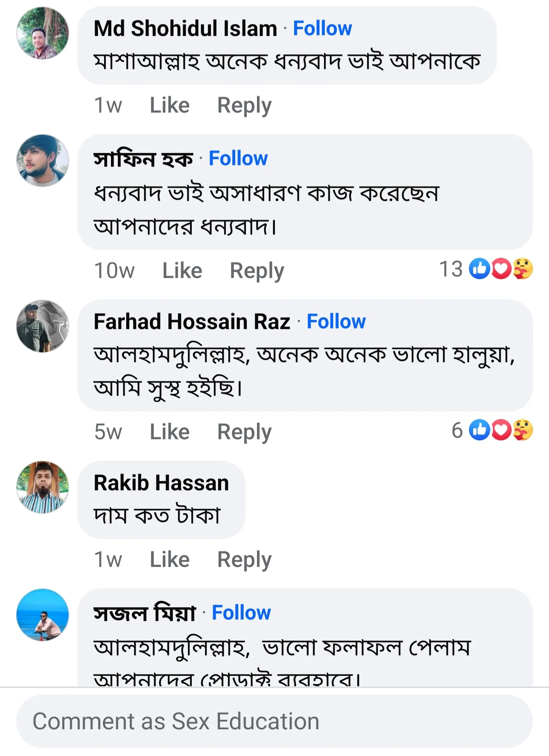Screen dimensions: 549x756
Task: Follow Md Shohidul Islam
Action: [322, 28]
